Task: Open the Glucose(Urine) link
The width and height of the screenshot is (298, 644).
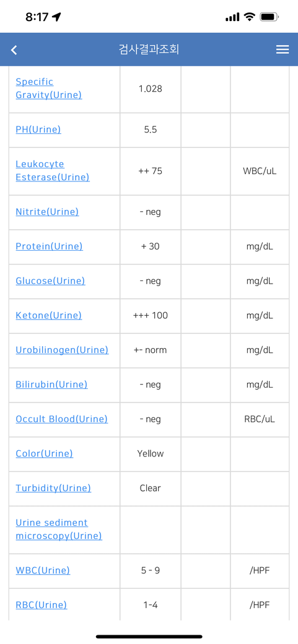Action: [x=50, y=281]
